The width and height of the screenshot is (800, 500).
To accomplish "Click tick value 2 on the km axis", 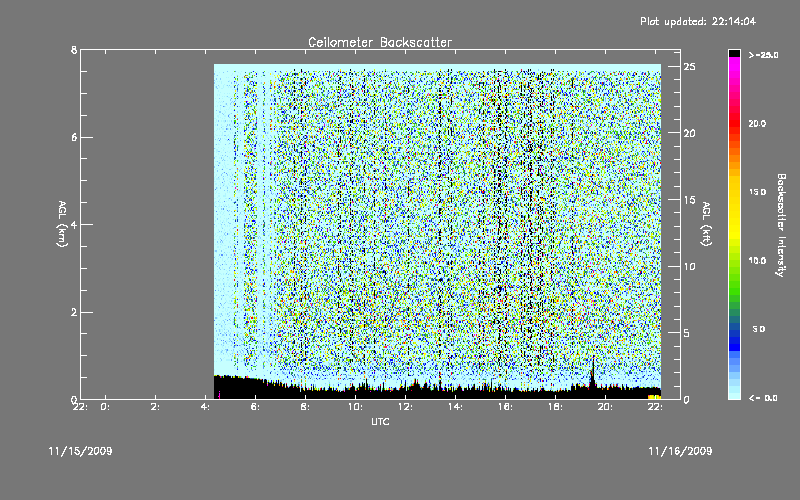I will 74,312.
